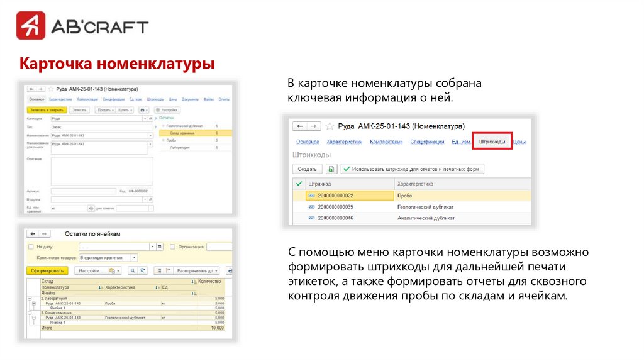Click into the Артикул input field
Viewport: 644px width, 361px height.
(x=84, y=191)
